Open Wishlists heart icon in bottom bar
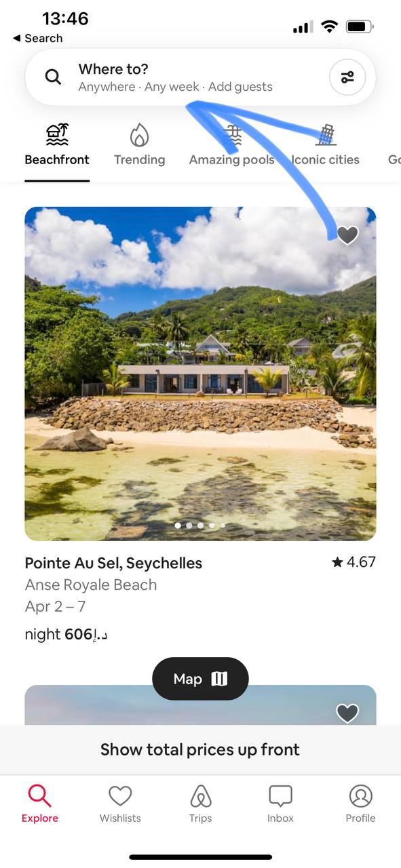401x868 pixels. tap(120, 795)
